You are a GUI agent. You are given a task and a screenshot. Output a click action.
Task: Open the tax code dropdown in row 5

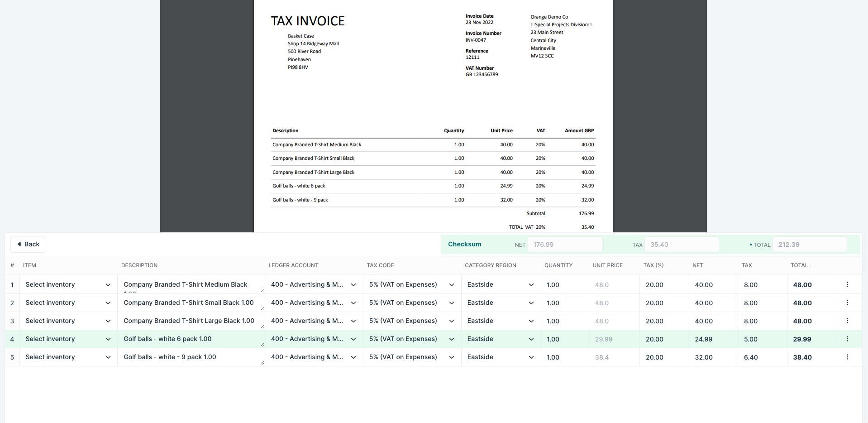coord(412,357)
